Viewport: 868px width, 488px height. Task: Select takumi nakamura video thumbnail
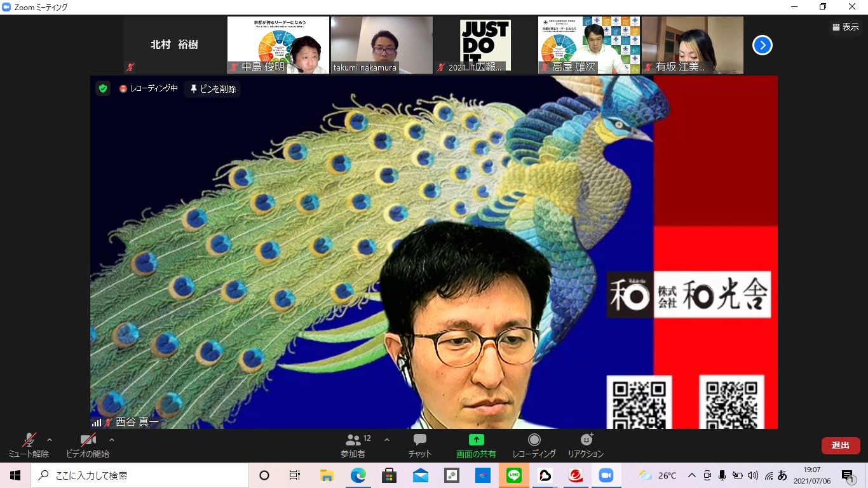(x=382, y=45)
